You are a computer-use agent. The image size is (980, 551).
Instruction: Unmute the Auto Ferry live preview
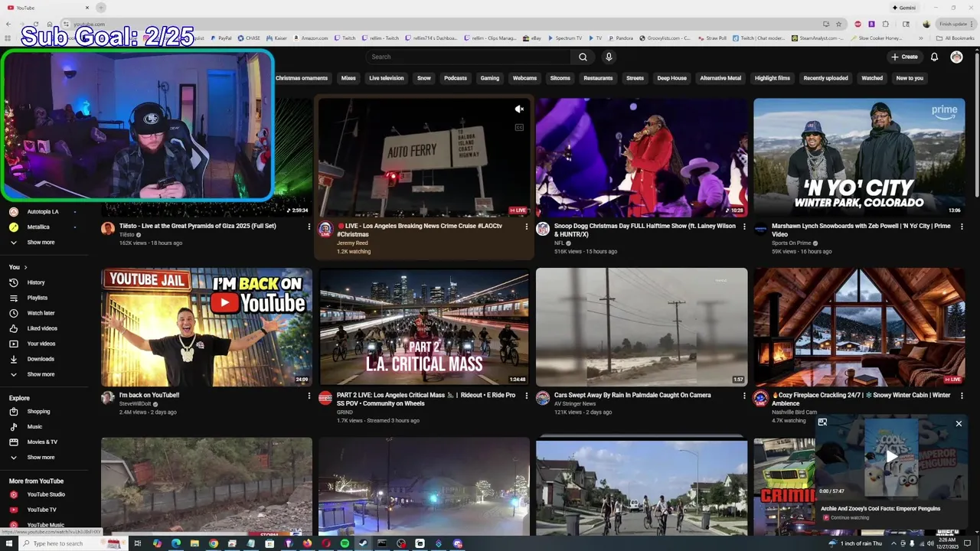pos(519,109)
